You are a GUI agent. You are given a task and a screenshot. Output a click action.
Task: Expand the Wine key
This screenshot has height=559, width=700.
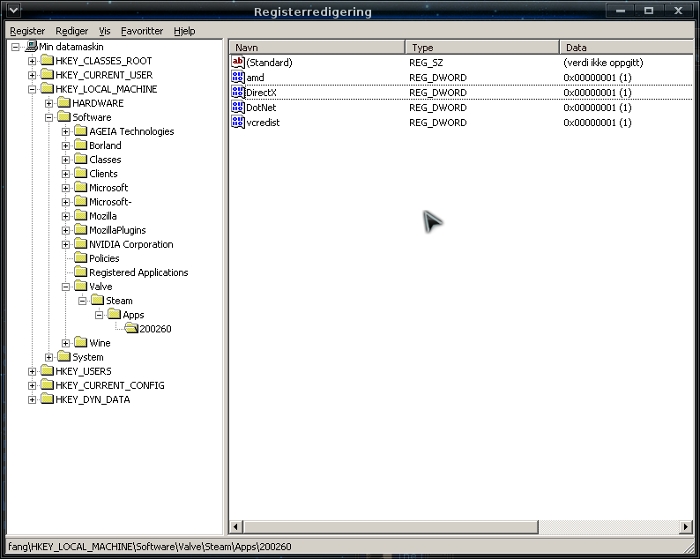[66, 343]
